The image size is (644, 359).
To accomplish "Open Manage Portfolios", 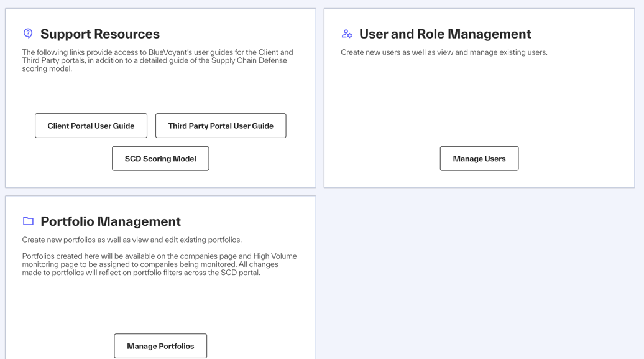I will (x=160, y=347).
